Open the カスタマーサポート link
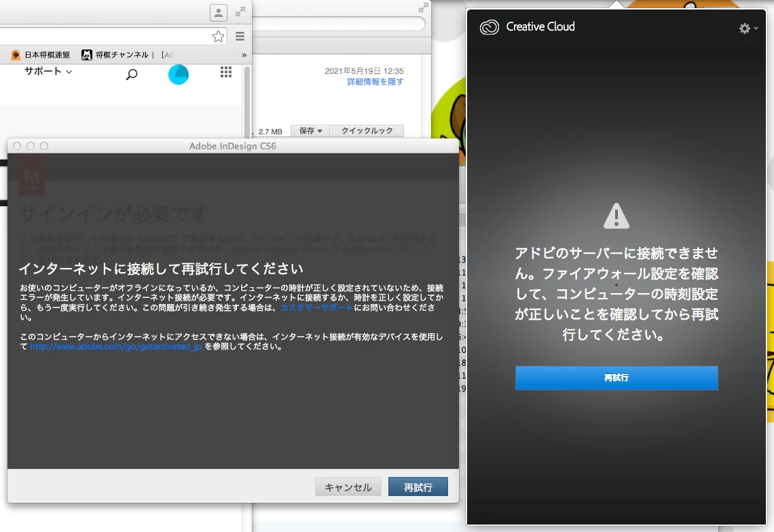Viewport: 774px width, 532px height. (x=316, y=307)
